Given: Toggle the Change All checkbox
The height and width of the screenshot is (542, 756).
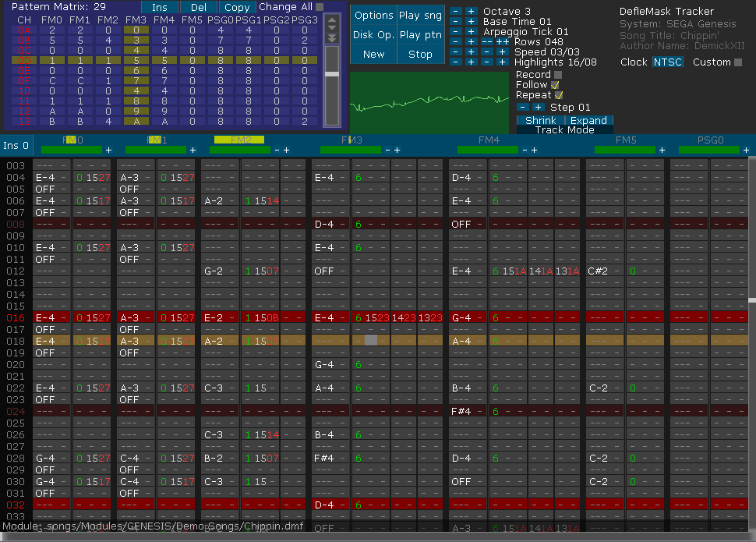Looking at the screenshot, I should (x=320, y=7).
